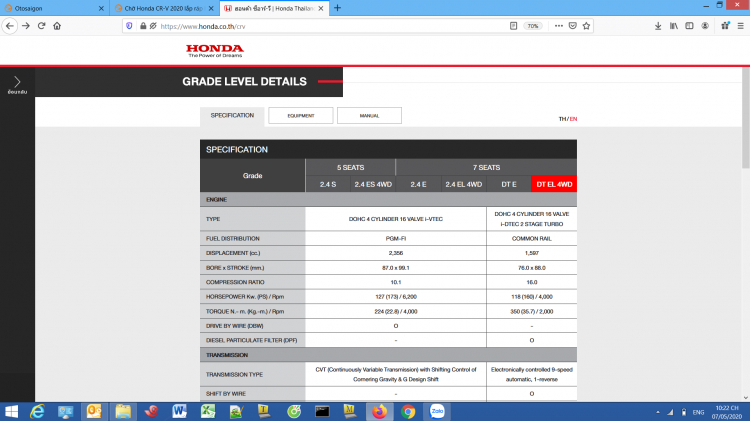
Task: Show hidden system tray icons
Action: click(658, 412)
